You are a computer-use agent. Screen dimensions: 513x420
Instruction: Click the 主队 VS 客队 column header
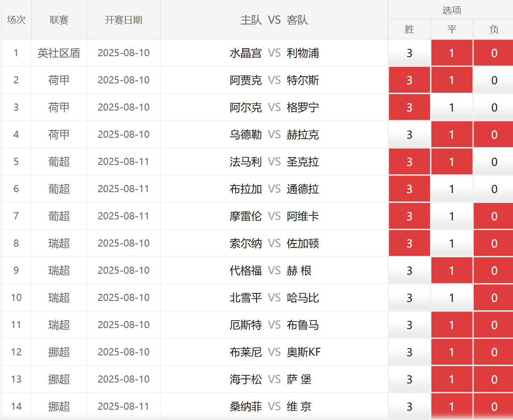click(274, 20)
